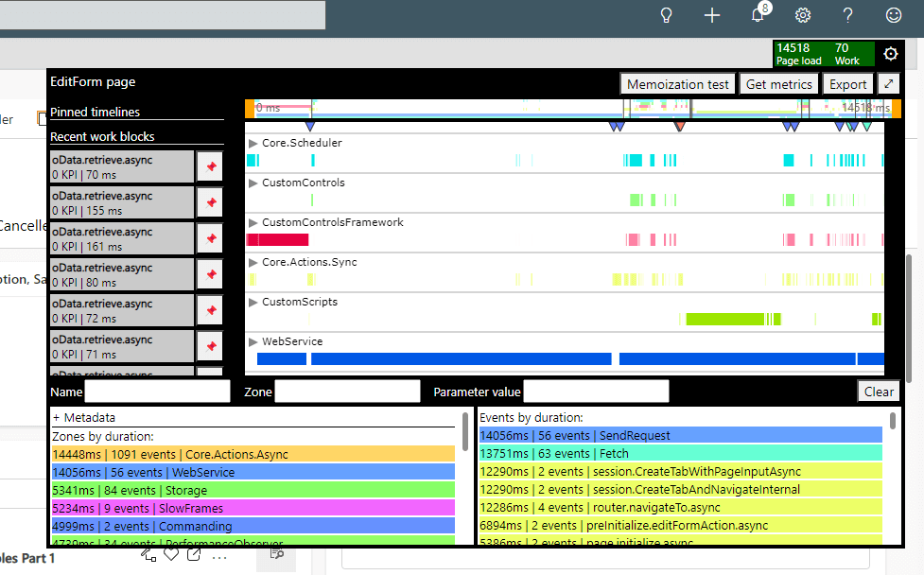Click the lightbulb icon in the top bar
Image resolution: width=924 pixels, height=575 pixels.
coord(667,15)
